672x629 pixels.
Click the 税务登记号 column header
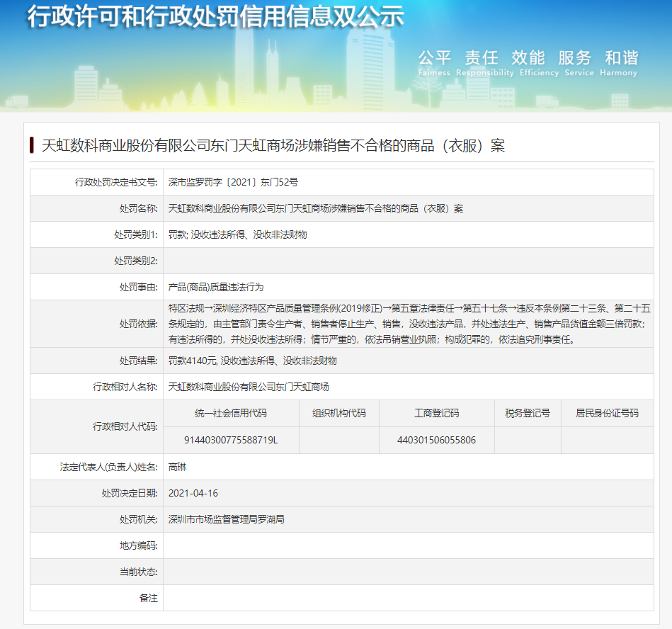click(x=528, y=413)
